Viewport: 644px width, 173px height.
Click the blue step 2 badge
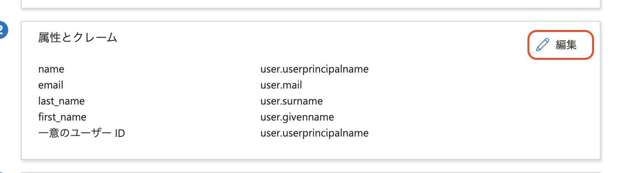(2, 30)
